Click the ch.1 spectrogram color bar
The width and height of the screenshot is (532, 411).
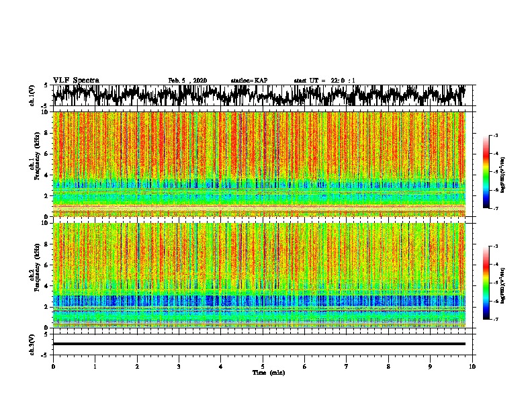(x=486, y=172)
